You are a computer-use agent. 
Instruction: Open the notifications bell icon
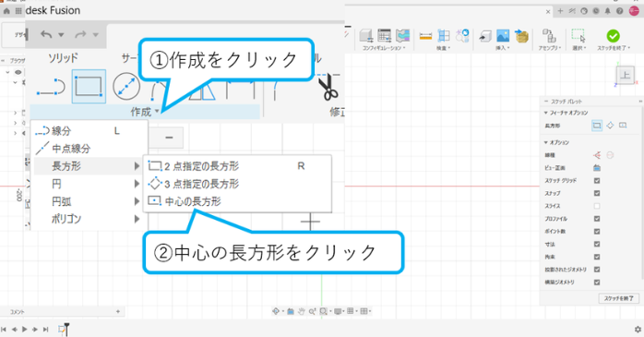(607, 11)
